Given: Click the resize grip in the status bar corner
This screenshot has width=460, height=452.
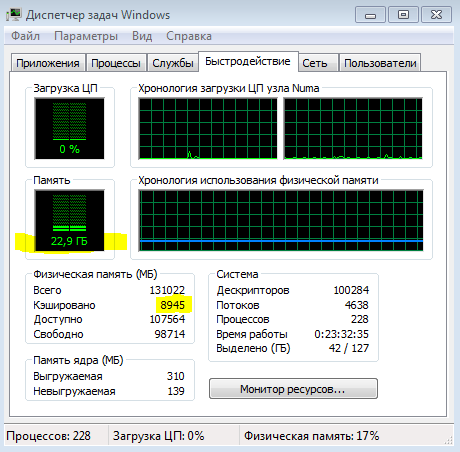Looking at the screenshot, I should (x=449, y=441).
